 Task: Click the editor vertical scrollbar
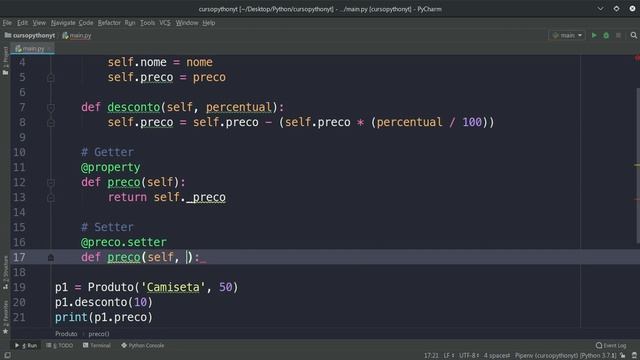[x=638, y=165]
